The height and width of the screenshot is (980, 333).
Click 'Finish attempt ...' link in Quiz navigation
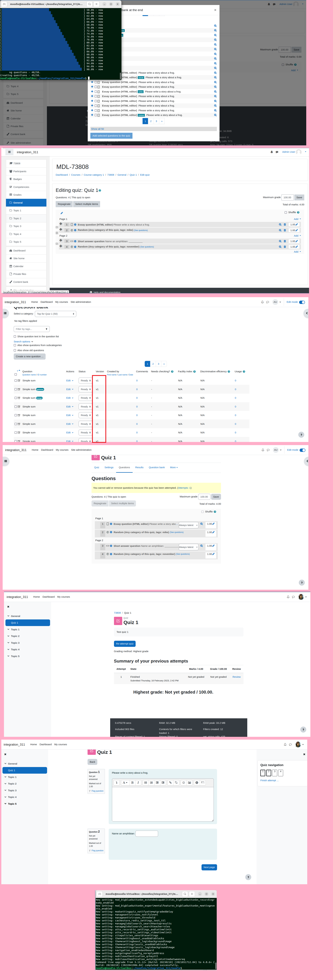[269, 780]
